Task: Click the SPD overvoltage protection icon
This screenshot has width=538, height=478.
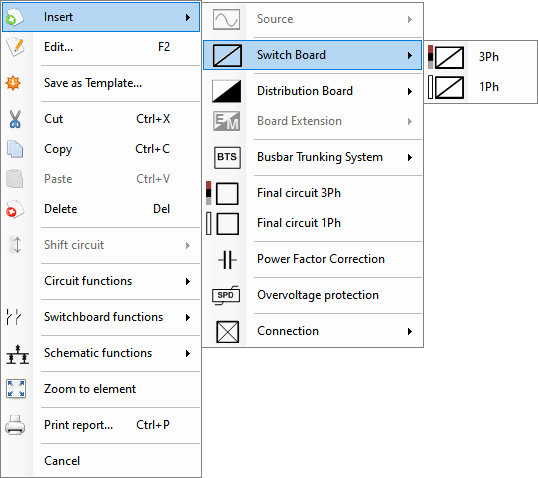Action: point(226,295)
